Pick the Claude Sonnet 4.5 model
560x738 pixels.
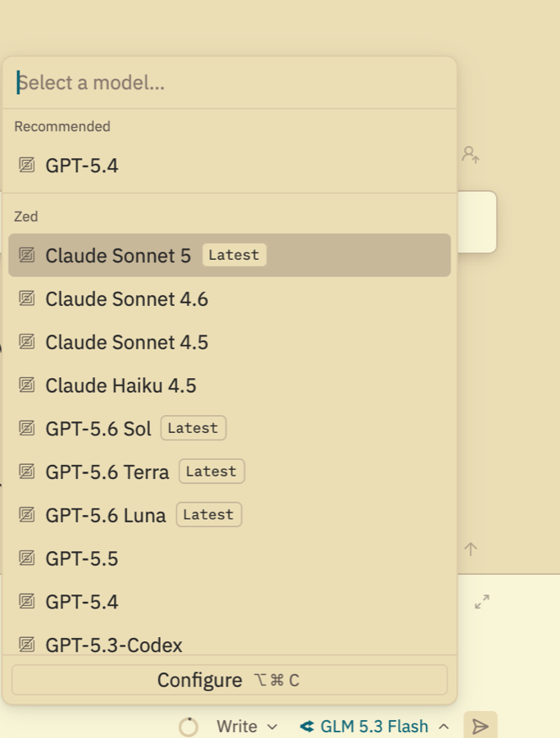tap(230, 342)
